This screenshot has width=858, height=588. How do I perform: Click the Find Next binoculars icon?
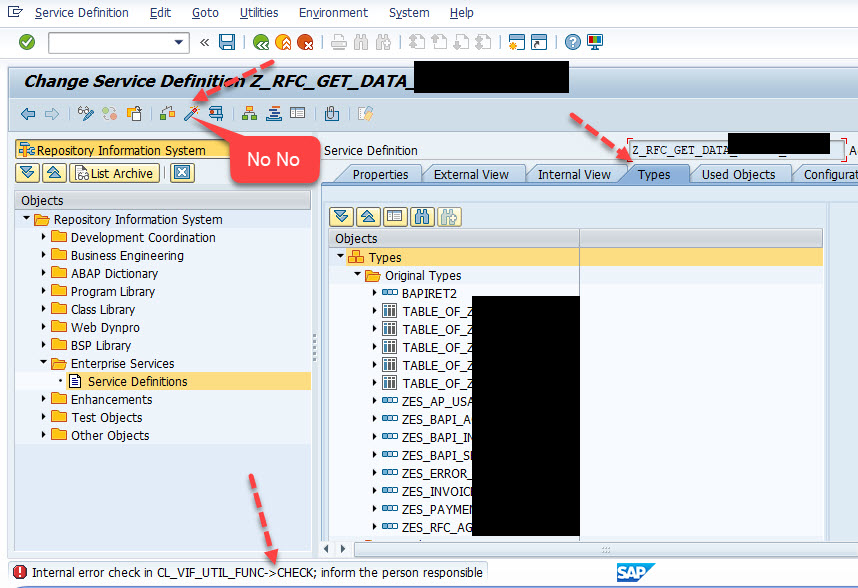(383, 42)
